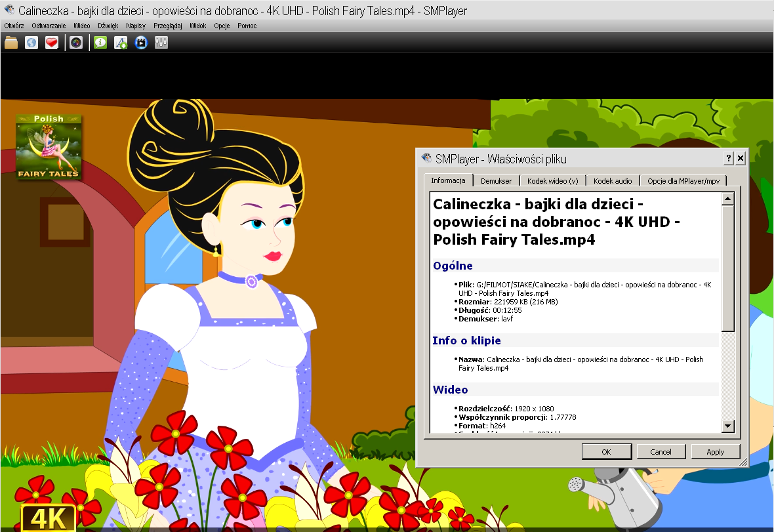Switch to the Kodek audio tab

pyautogui.click(x=613, y=181)
